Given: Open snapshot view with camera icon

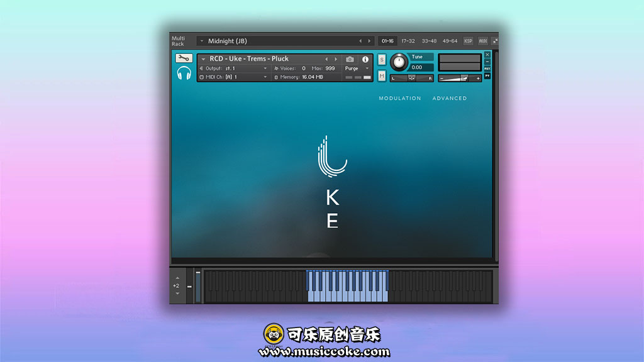Looking at the screenshot, I should pyautogui.click(x=350, y=59).
